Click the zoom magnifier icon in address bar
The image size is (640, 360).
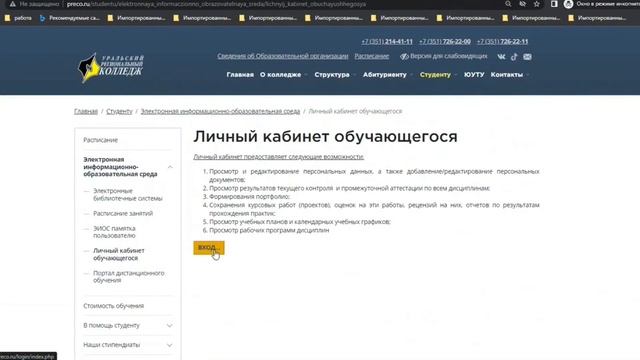click(508, 4)
